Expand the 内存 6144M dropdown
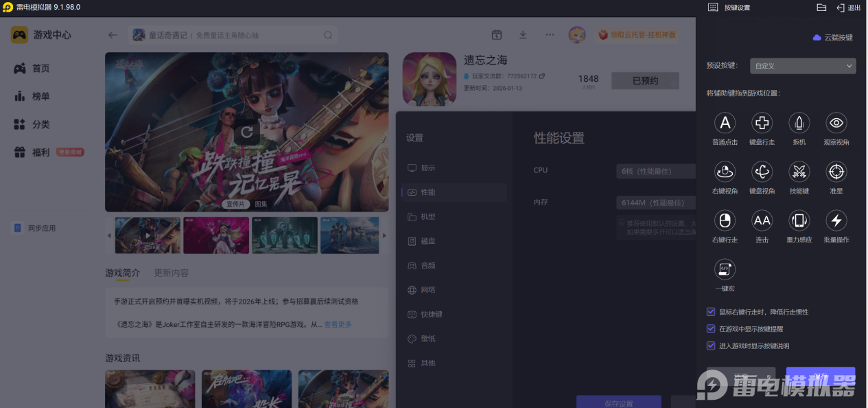Viewport: 868px width, 408px height. pyautogui.click(x=655, y=203)
